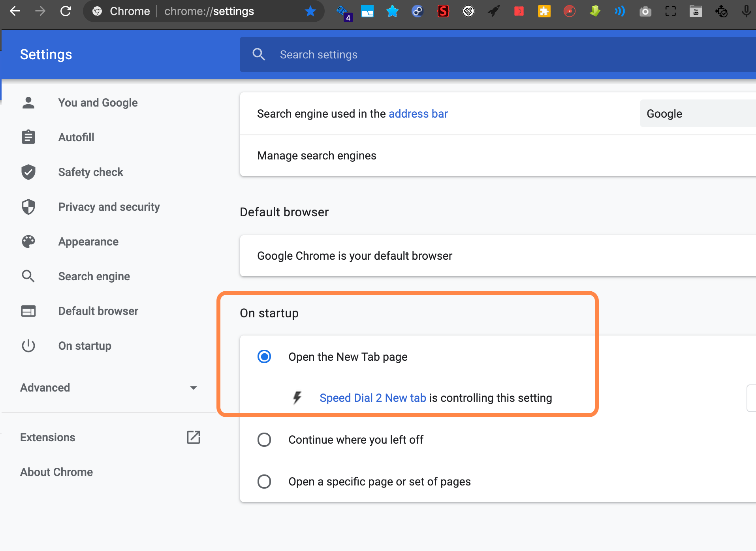Click the blue chain-link circle extension
Screen dimensions: 756x551
[417, 11]
